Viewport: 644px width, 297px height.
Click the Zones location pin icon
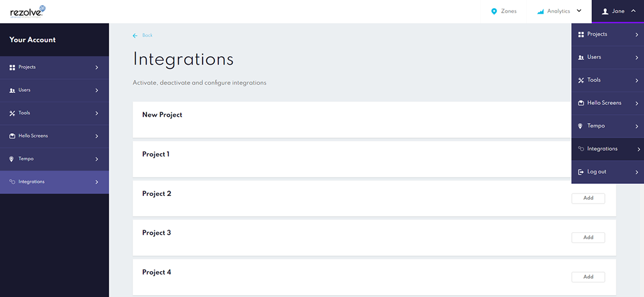click(494, 11)
